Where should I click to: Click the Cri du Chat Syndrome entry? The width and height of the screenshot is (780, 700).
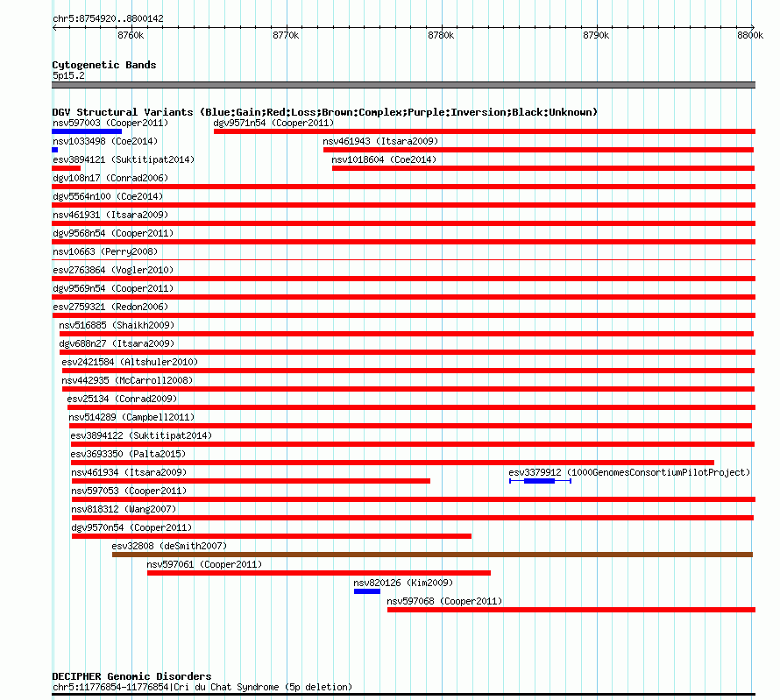(202, 687)
